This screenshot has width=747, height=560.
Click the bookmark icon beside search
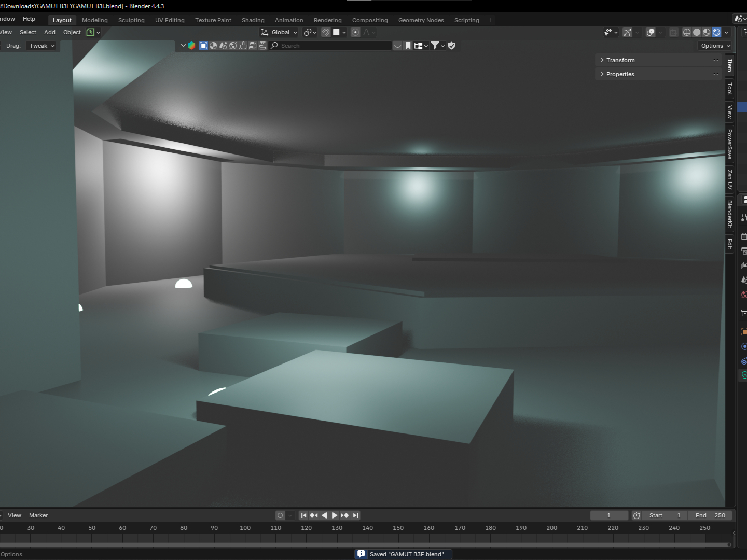coord(408,46)
